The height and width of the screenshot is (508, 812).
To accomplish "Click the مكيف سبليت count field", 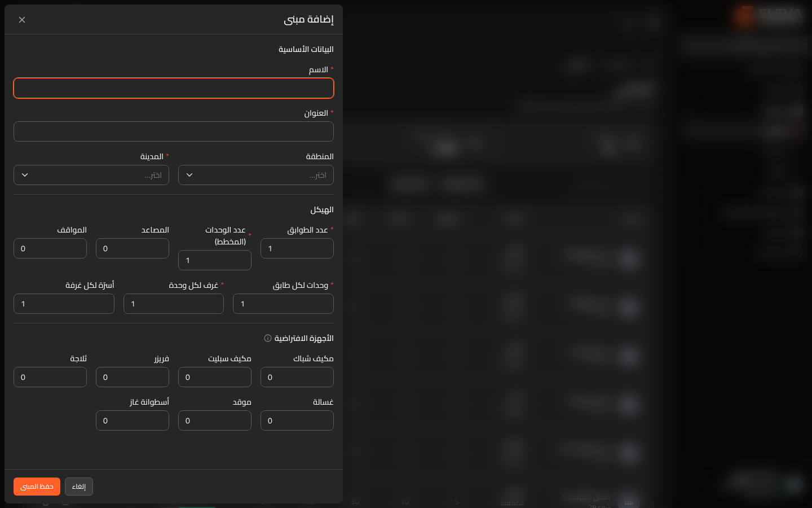I will click(x=215, y=377).
